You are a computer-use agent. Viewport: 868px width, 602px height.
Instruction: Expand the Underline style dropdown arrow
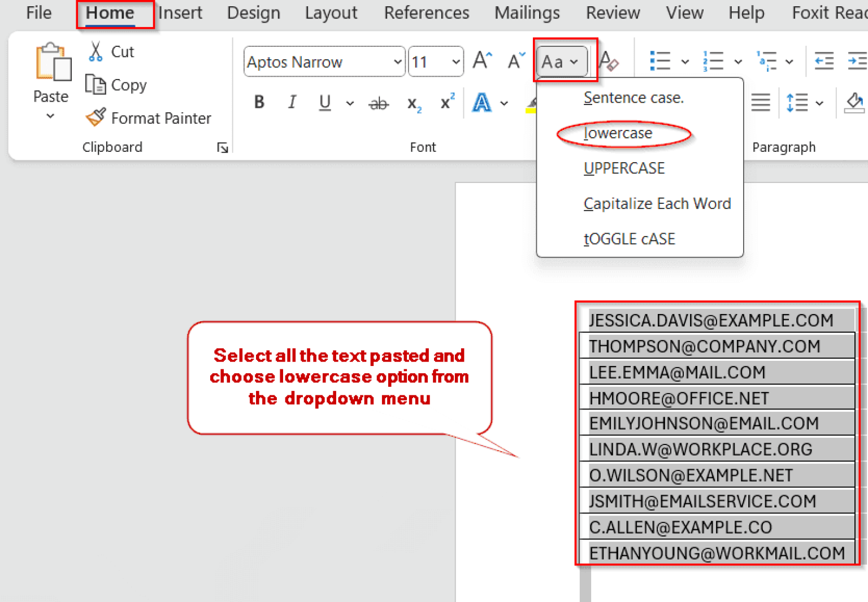[350, 103]
